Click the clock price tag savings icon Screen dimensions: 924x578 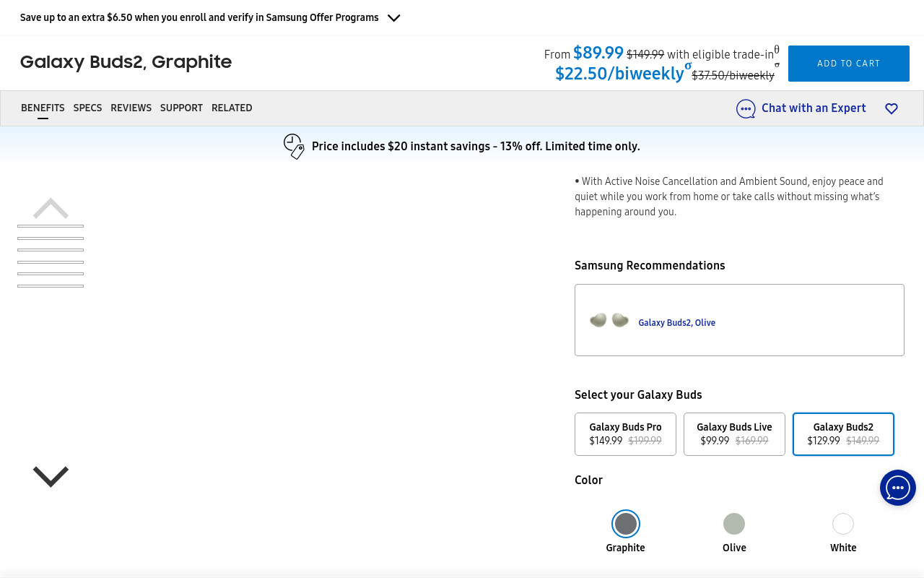point(294,146)
